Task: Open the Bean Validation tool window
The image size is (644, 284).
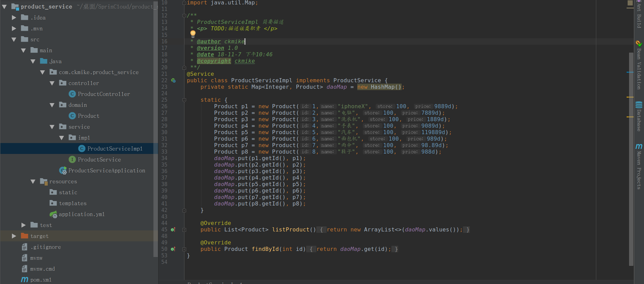Action: pyautogui.click(x=639, y=65)
